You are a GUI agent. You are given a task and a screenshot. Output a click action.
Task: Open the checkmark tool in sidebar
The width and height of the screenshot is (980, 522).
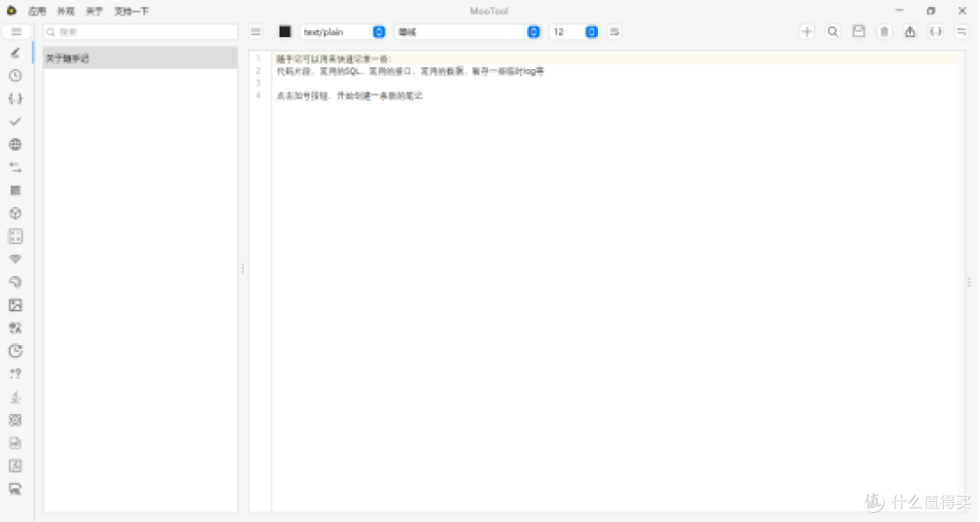point(15,122)
